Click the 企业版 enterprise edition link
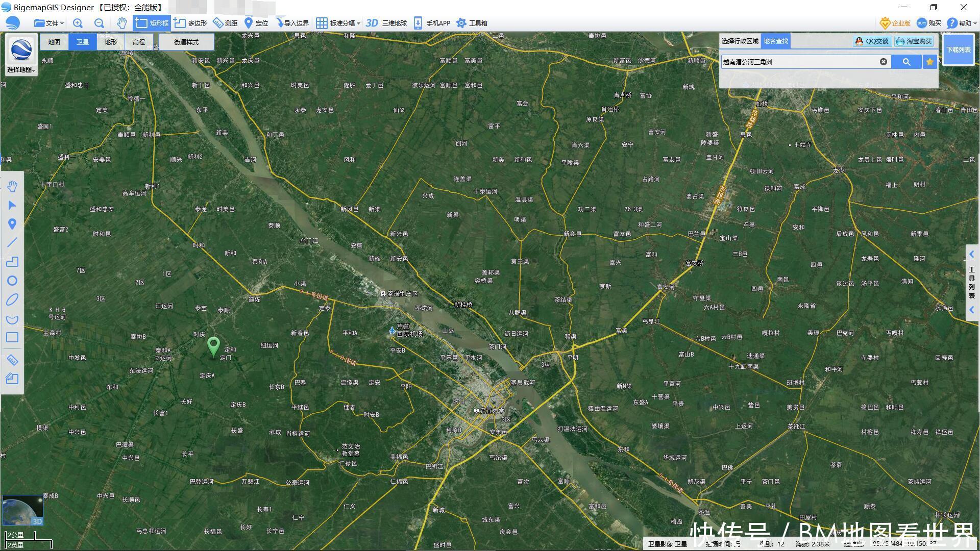The height and width of the screenshot is (551, 980). click(896, 23)
